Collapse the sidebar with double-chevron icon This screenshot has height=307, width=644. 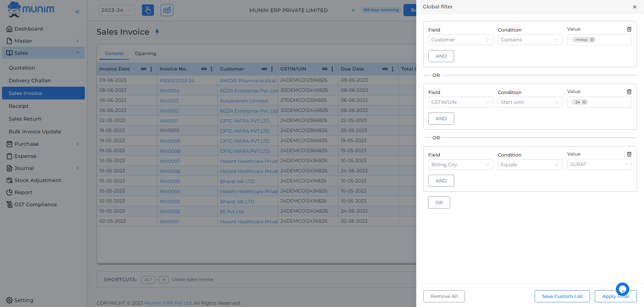[77, 12]
